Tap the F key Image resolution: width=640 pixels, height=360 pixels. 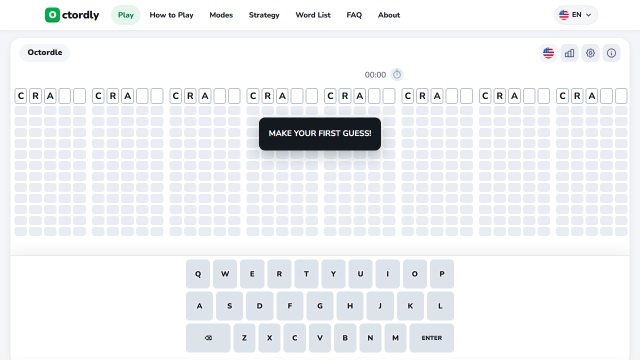(290, 306)
